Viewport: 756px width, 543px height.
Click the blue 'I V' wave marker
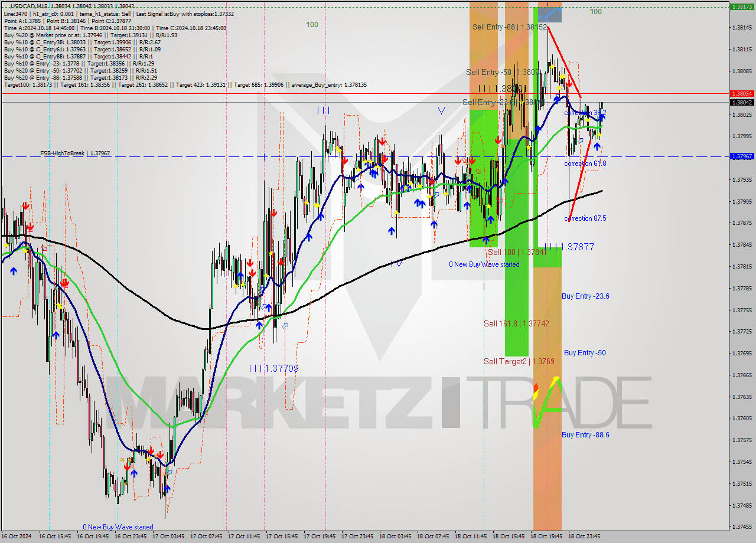[396, 264]
